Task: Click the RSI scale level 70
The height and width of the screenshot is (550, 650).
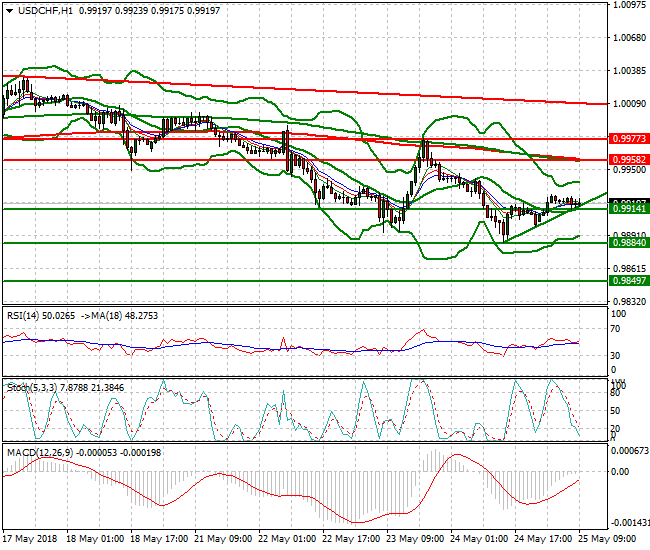Action: 616,329
